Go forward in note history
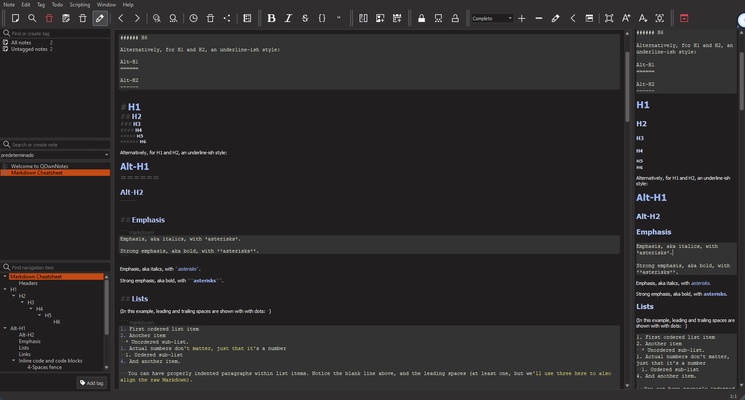Viewport: 745px width, 400px height. click(x=137, y=18)
